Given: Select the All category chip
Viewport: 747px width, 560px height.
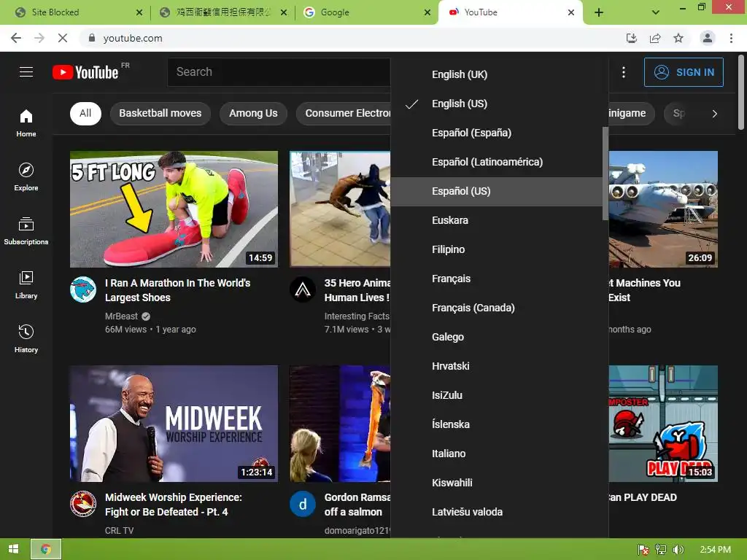Looking at the screenshot, I should pos(85,113).
